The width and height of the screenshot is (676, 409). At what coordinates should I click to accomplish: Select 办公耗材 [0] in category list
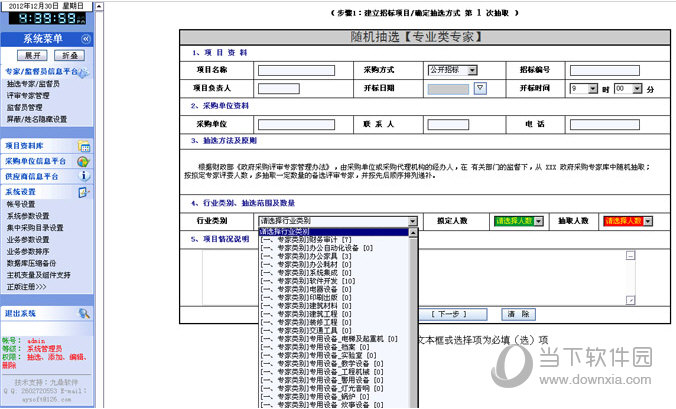[x=334, y=265]
